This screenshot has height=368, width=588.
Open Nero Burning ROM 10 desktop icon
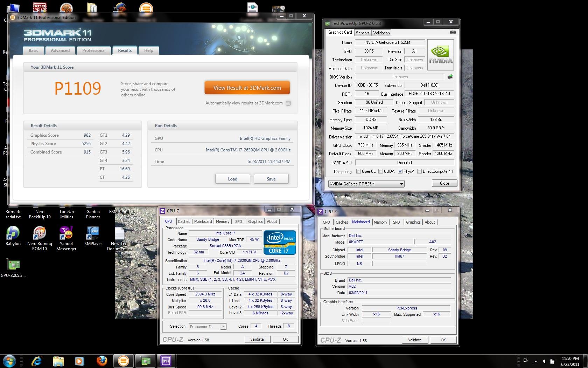[40, 238]
